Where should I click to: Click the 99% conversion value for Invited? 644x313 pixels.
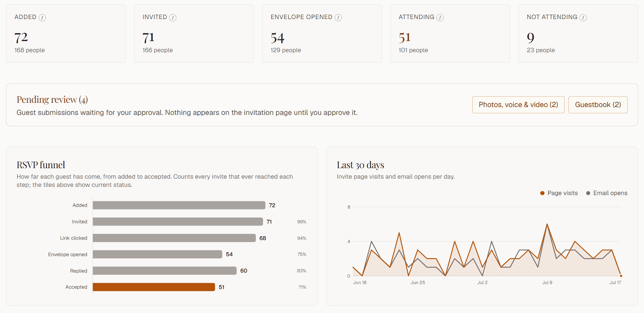pos(301,222)
